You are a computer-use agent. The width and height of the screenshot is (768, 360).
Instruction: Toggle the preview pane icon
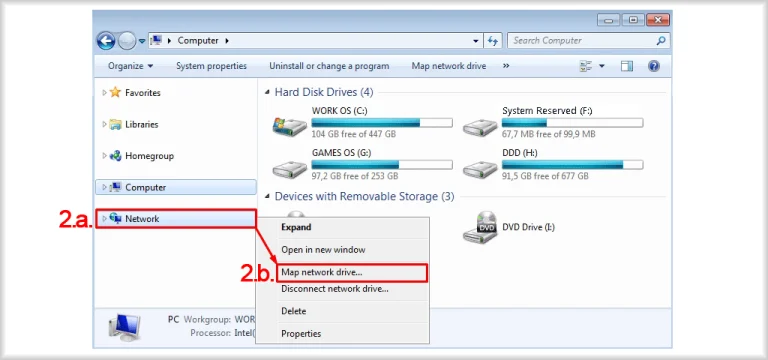[x=627, y=66]
